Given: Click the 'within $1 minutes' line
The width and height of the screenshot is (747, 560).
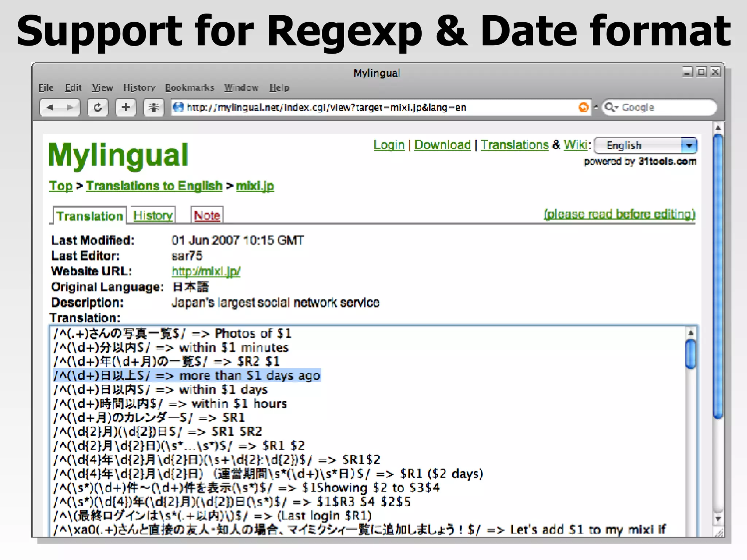Looking at the screenshot, I should (x=171, y=347).
